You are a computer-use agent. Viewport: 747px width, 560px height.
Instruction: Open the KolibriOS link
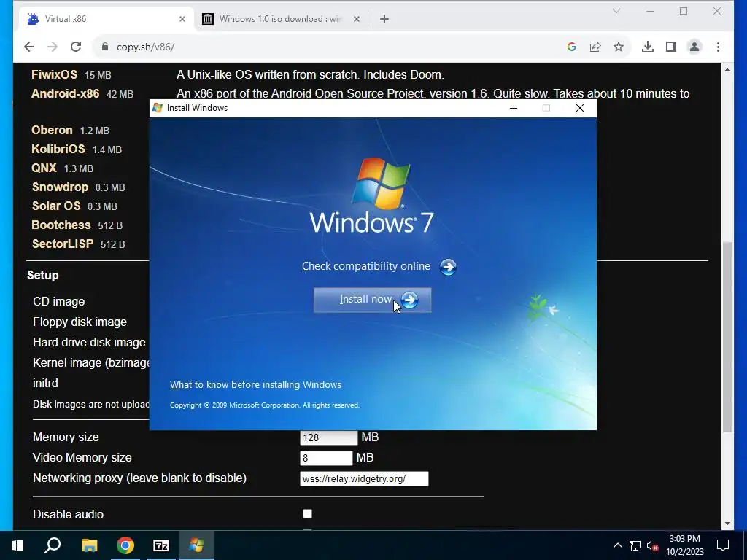click(58, 149)
